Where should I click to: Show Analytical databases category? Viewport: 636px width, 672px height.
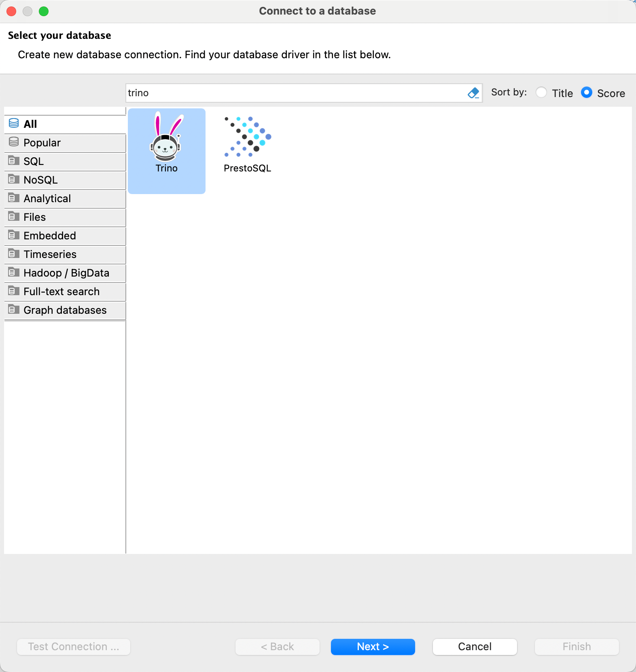coord(65,199)
